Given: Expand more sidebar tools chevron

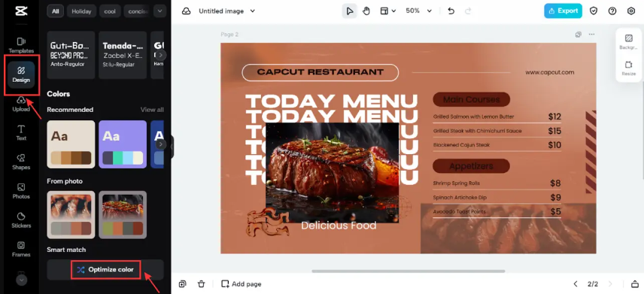Looking at the screenshot, I should [x=21, y=280].
